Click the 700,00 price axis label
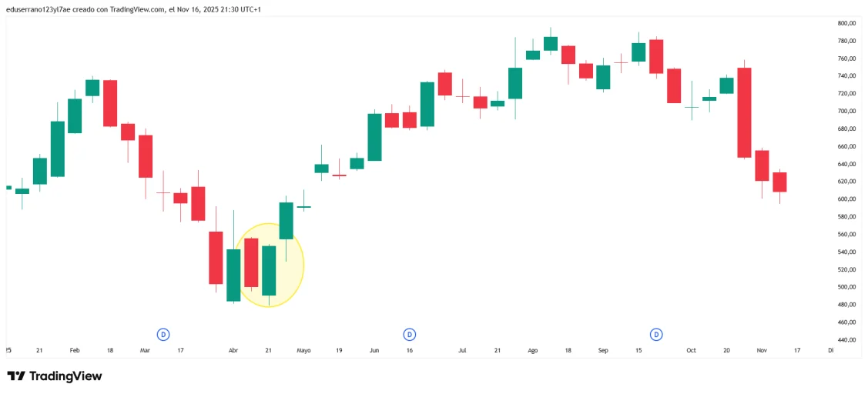The height and width of the screenshot is (394, 868). (x=847, y=112)
